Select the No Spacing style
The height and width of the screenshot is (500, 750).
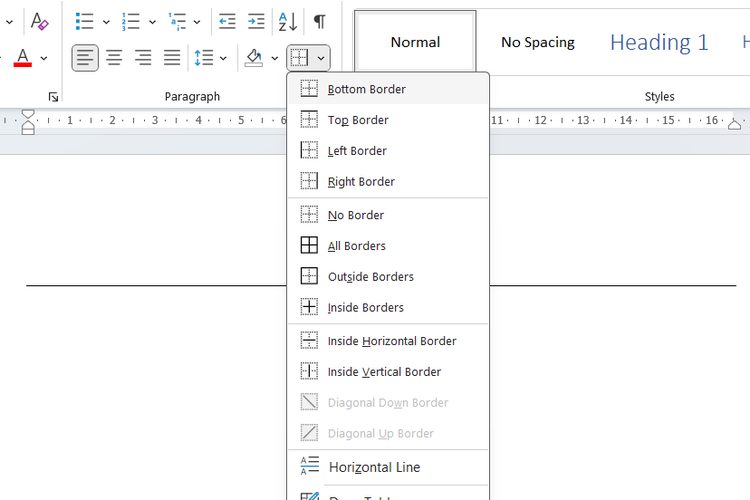(x=538, y=42)
